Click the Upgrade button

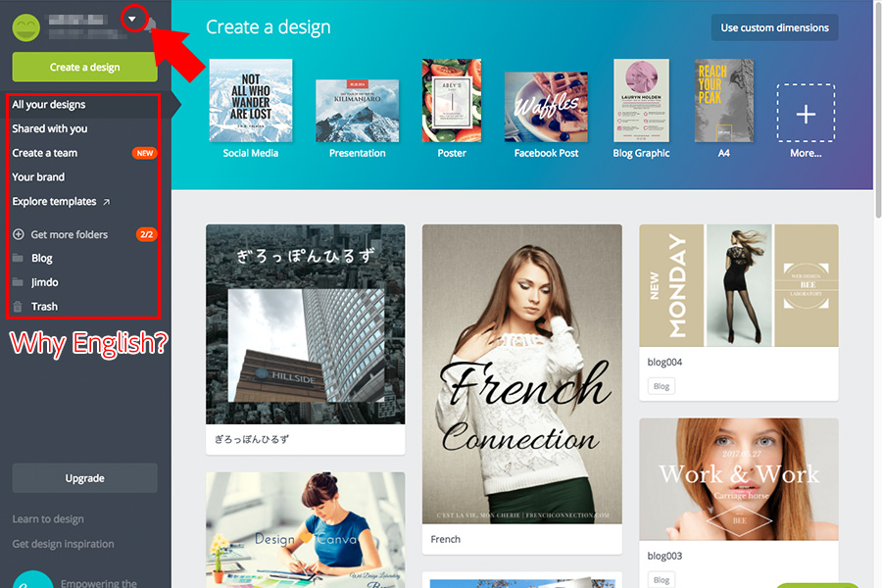(x=85, y=478)
